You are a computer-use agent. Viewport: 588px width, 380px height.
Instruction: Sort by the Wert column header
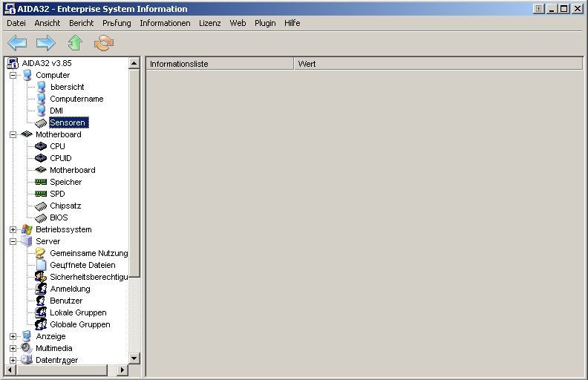438,64
